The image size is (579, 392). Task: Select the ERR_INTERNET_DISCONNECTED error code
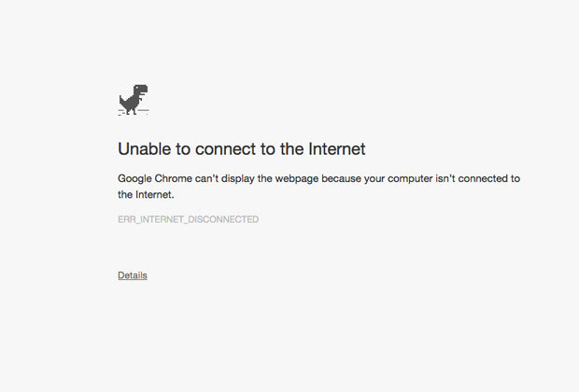tap(188, 219)
